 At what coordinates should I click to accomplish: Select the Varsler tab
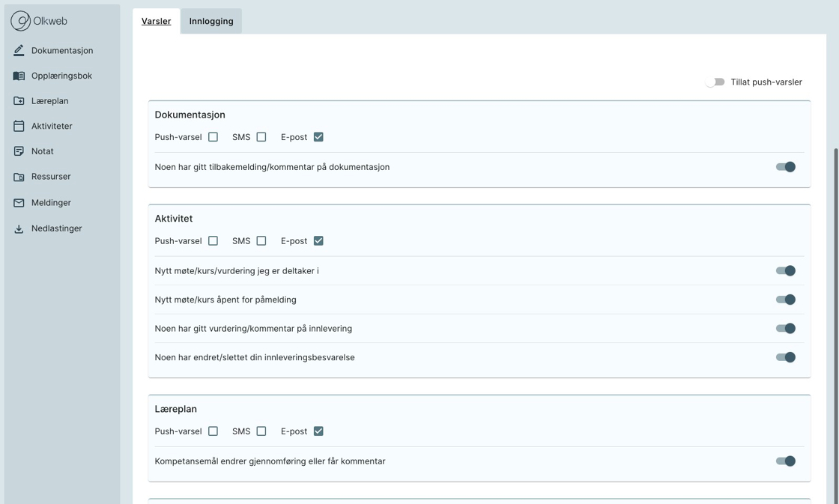click(x=156, y=21)
